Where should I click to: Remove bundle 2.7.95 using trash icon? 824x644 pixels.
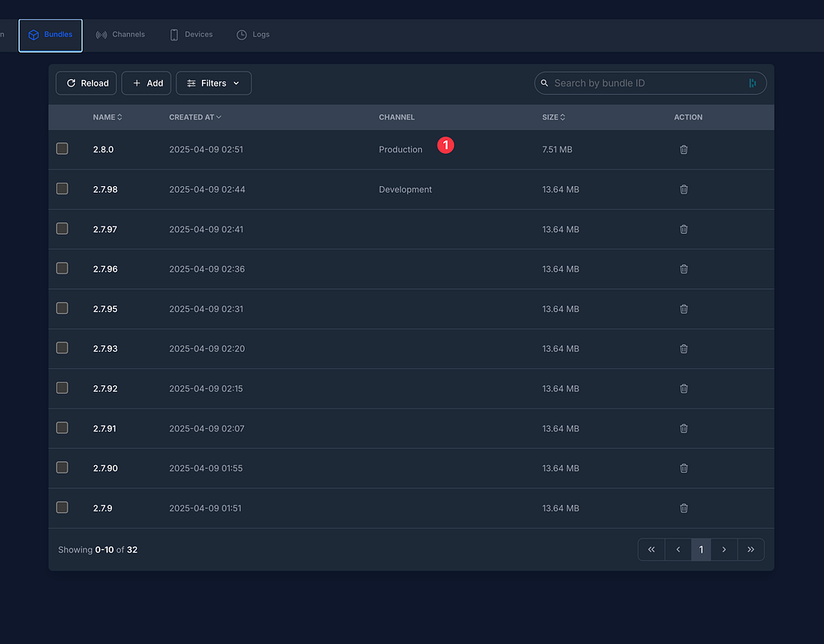[683, 309]
